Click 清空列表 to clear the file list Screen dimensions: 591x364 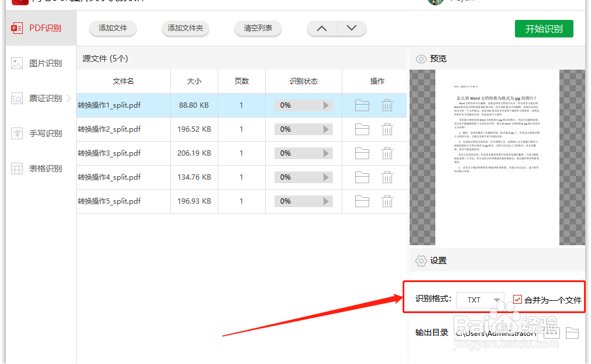257,28
